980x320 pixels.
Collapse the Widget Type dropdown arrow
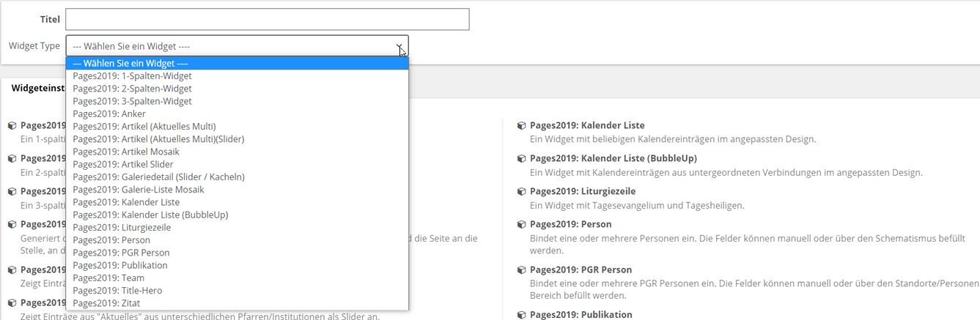click(399, 46)
